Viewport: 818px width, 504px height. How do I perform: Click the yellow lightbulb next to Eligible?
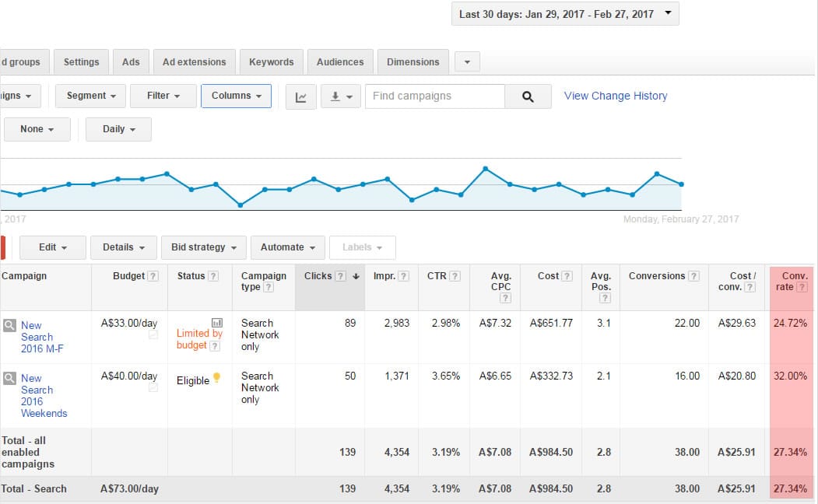point(217,378)
